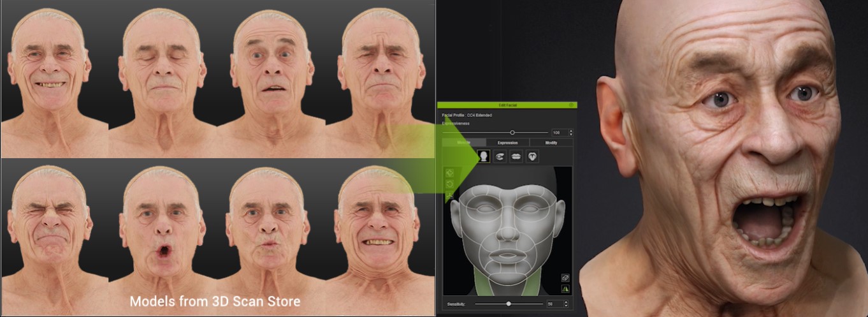Screen dimensions: 868x317
Task: Click the rotate gizmo icon left of head
Action: [449, 184]
